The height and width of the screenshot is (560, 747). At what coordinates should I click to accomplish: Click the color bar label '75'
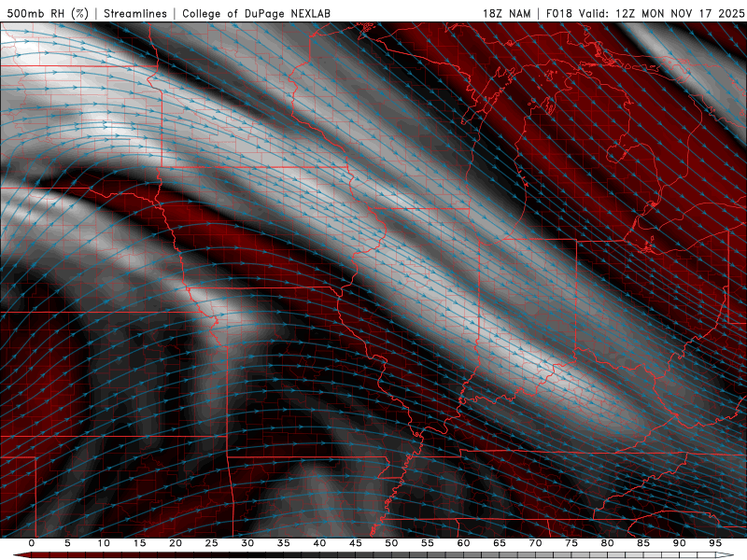pos(571,543)
